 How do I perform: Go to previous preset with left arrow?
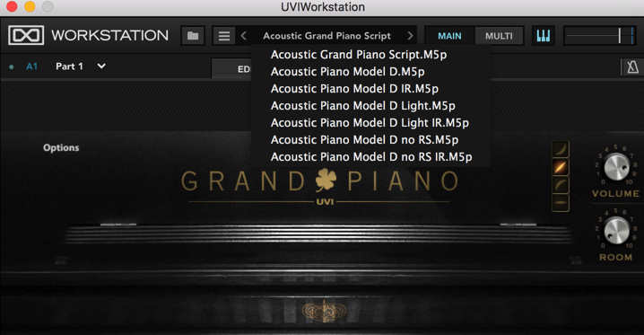point(244,36)
